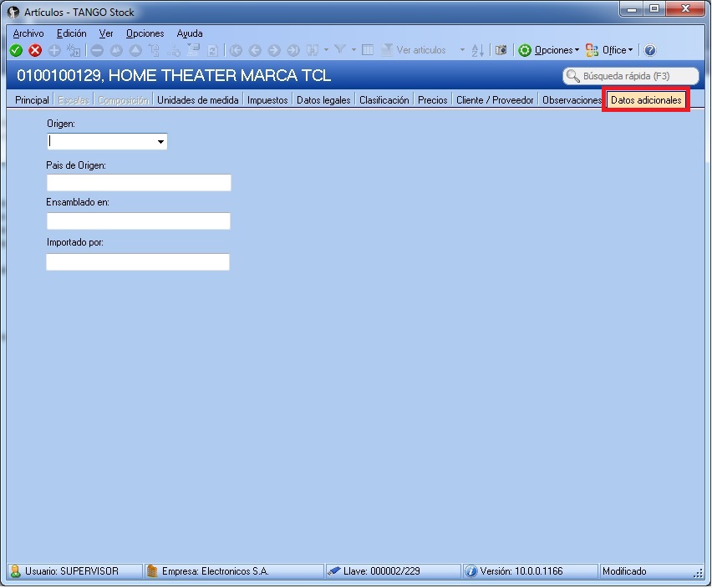Click the Empresa building icon in status bar
Image resolution: width=712 pixels, height=588 pixels.
click(x=152, y=571)
